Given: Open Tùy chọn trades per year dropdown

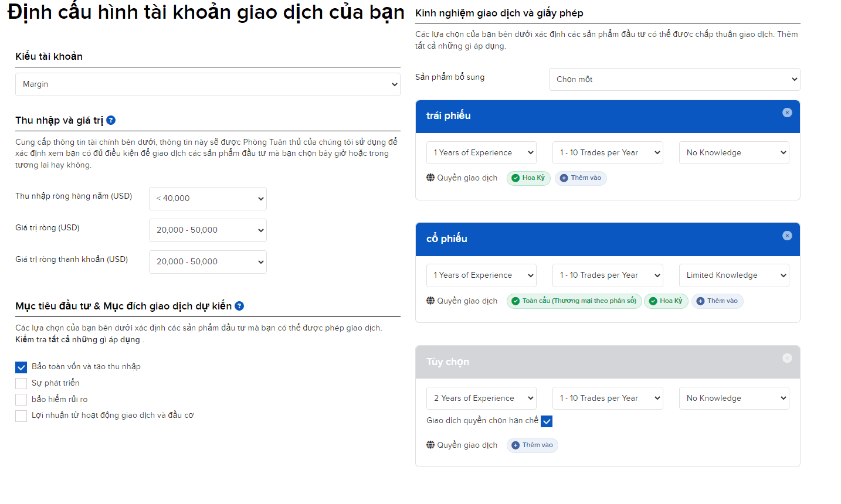Looking at the screenshot, I should pos(608,398).
